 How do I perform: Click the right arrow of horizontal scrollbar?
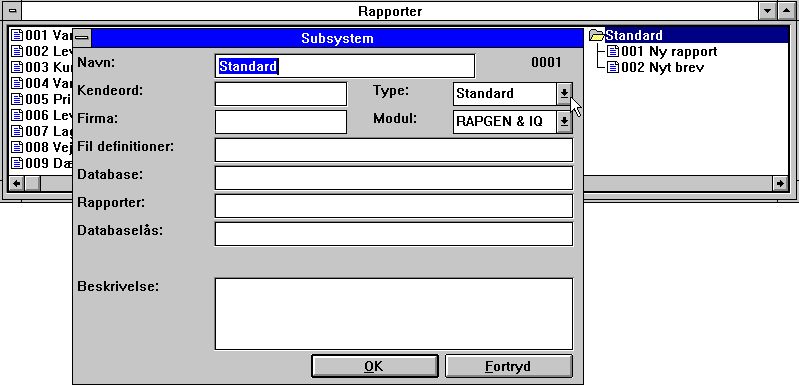780,183
